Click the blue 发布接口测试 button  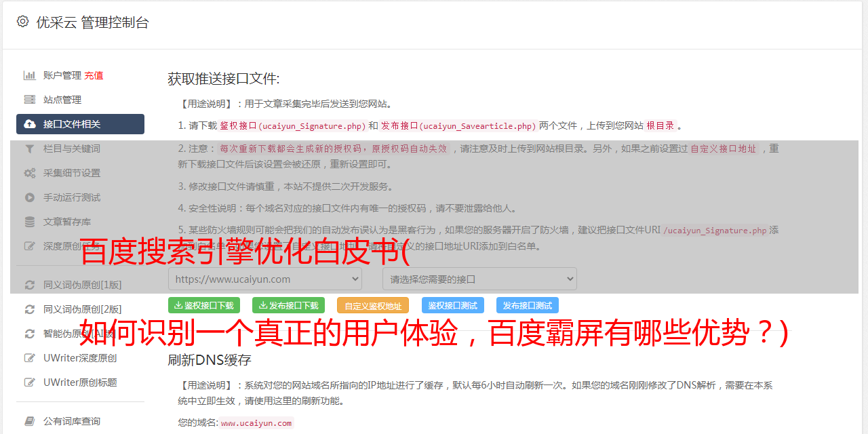tap(528, 305)
